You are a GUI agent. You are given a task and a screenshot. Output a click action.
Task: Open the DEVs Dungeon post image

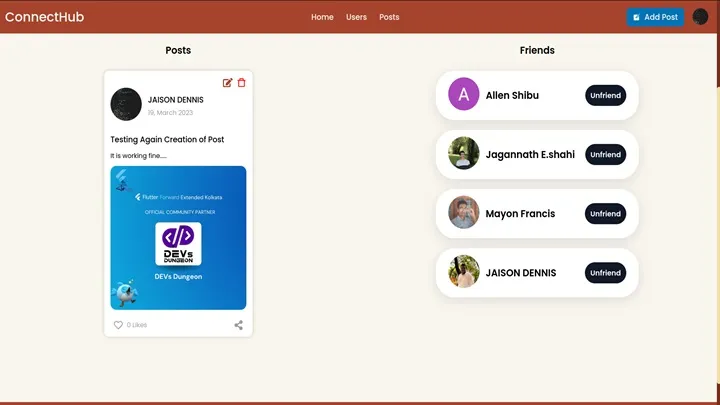tap(178, 237)
